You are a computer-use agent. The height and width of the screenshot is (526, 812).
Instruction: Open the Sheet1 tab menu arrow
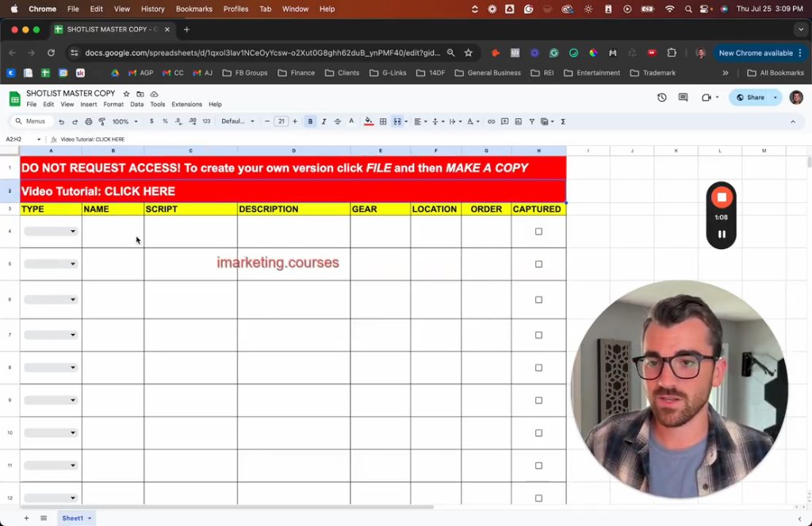[x=90, y=518]
